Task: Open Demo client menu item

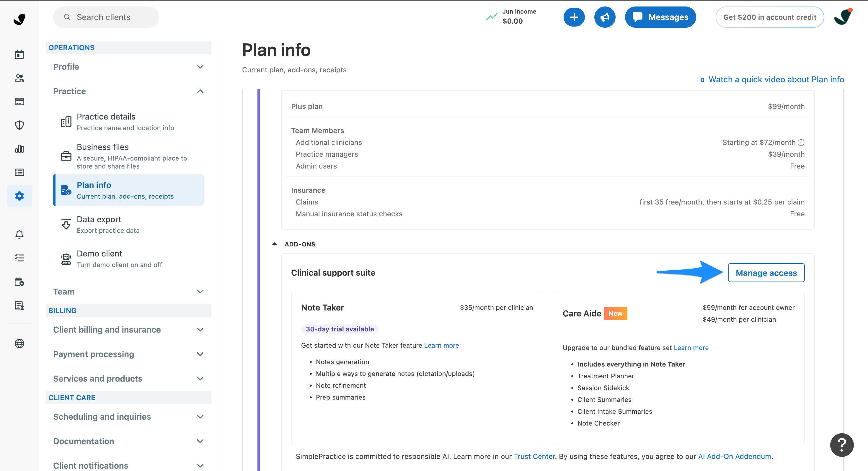Action: (x=128, y=259)
